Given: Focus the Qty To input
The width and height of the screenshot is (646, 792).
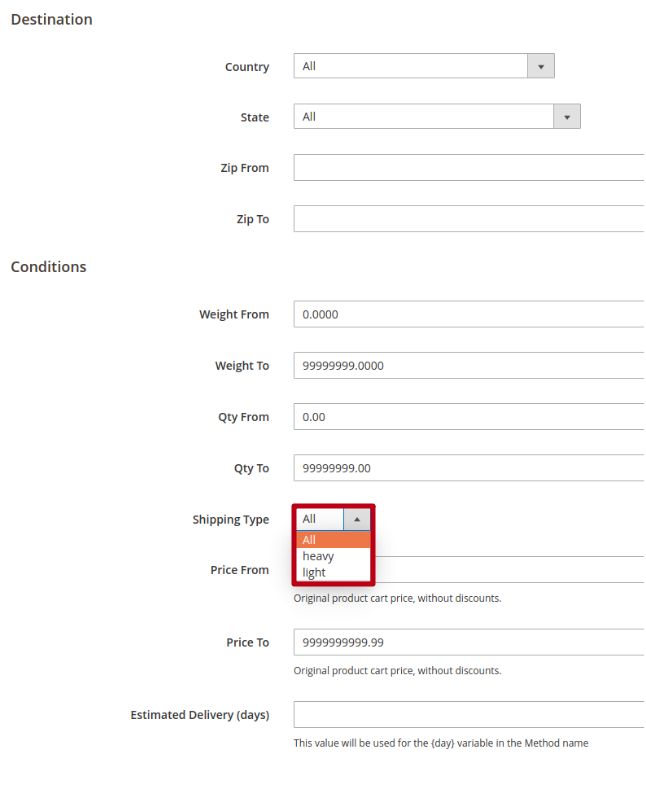Looking at the screenshot, I should point(468,468).
